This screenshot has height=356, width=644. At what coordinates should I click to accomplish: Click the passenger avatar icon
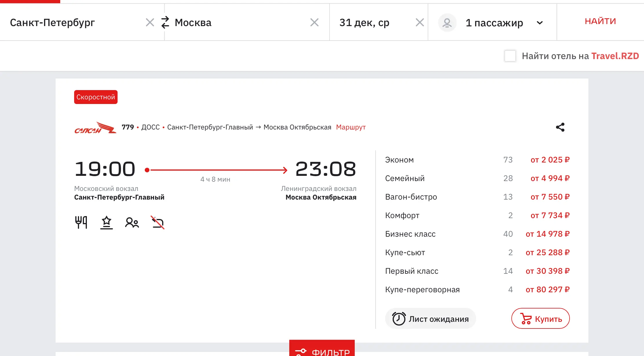447,23
